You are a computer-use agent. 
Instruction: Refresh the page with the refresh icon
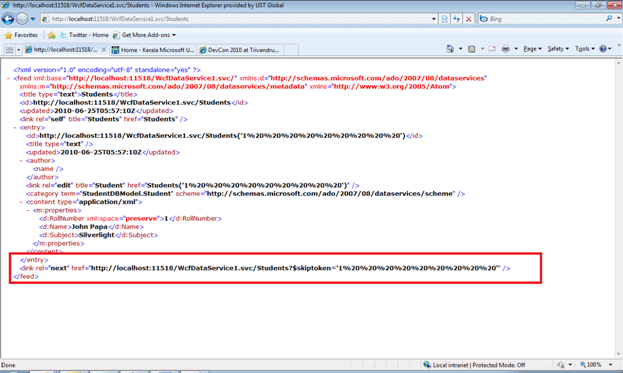click(457, 19)
